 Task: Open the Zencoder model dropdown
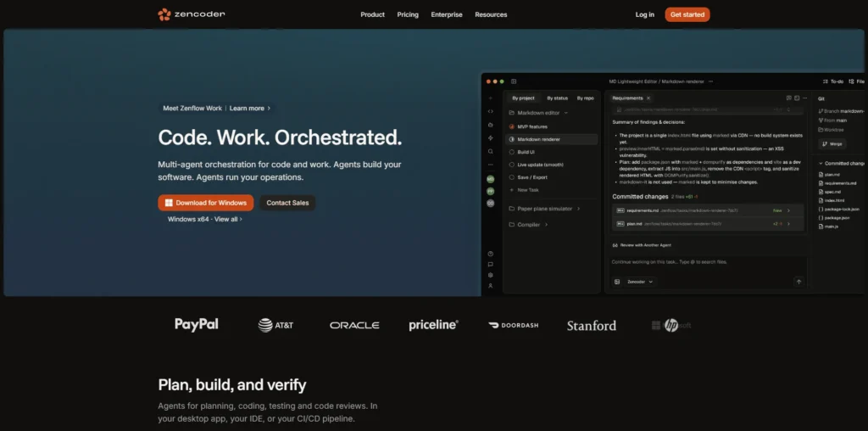(x=640, y=282)
